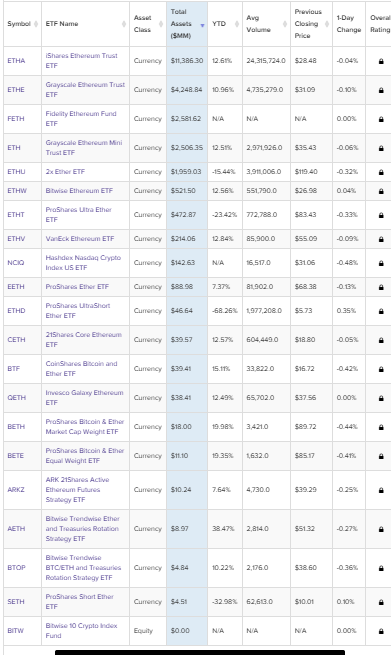
Task: Click the lock icon in ETHV row
Action: (381, 239)
